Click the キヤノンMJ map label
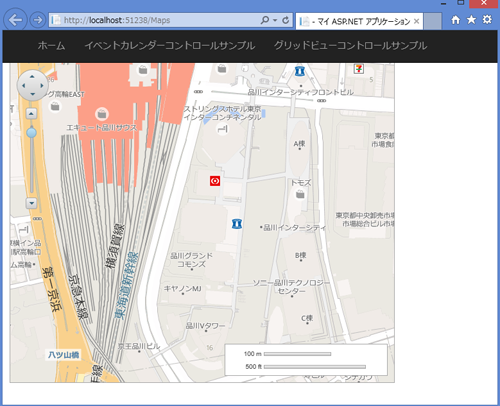Image resolution: width=500 pixels, height=406 pixels. 182,289
